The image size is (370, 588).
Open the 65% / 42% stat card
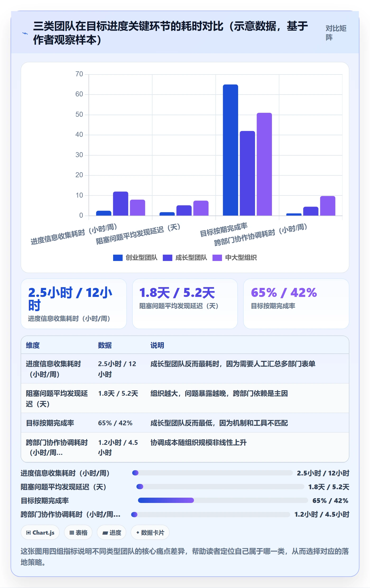pos(296,304)
